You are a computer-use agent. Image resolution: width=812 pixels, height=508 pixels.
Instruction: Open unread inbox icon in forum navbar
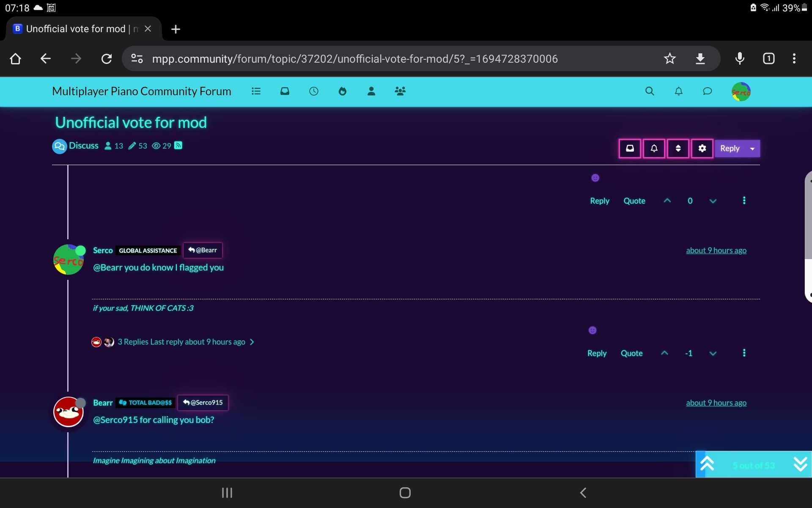click(285, 91)
